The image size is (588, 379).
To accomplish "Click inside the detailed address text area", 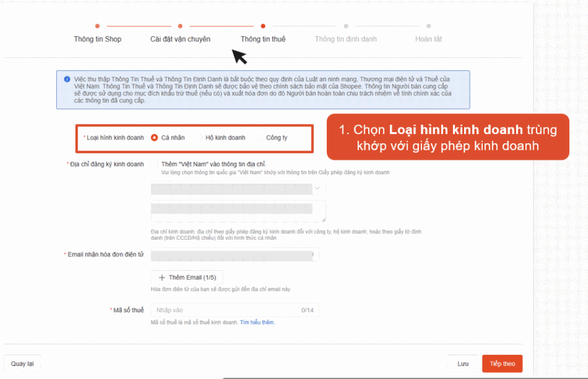I will tap(234, 211).
